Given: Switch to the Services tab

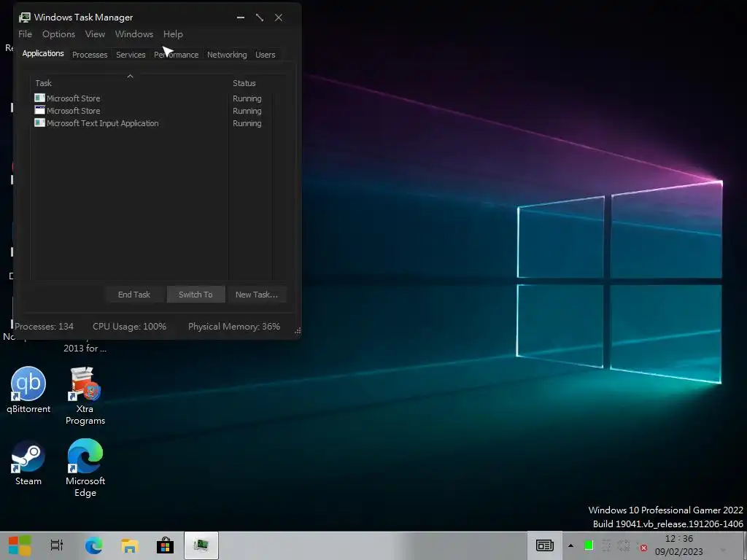Looking at the screenshot, I should click(131, 55).
